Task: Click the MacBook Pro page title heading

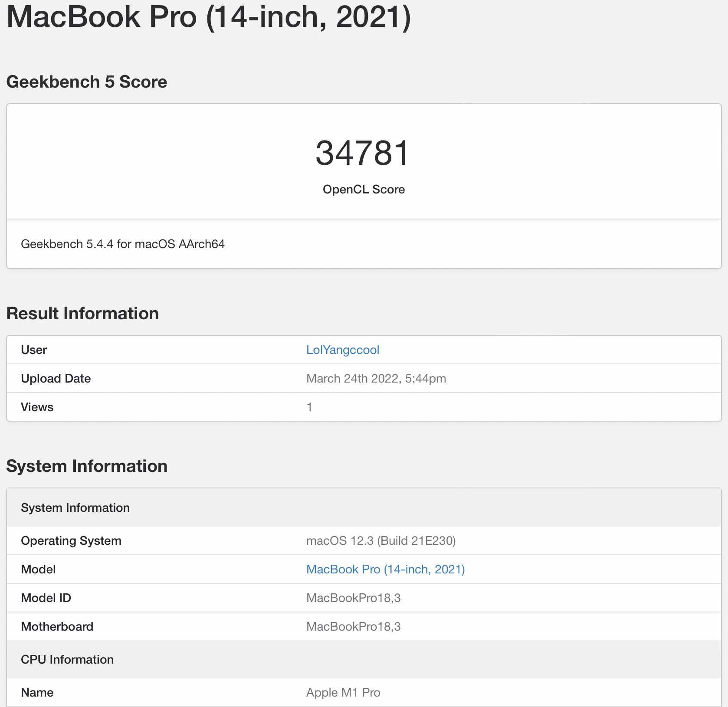Action: (209, 17)
